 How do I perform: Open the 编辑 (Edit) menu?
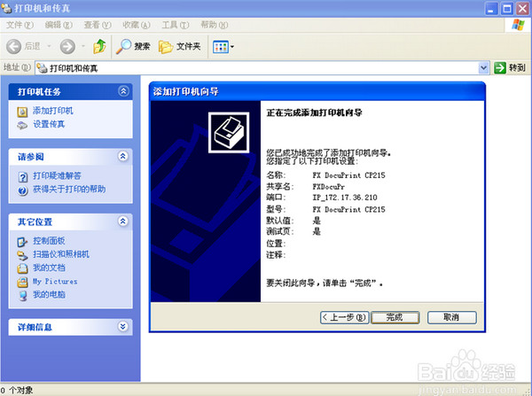[59, 25]
